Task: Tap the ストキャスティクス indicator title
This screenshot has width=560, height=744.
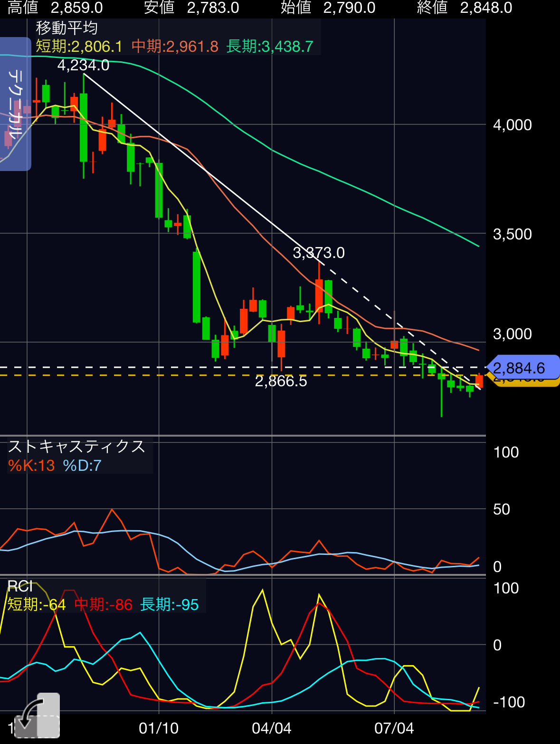Action: [x=76, y=447]
